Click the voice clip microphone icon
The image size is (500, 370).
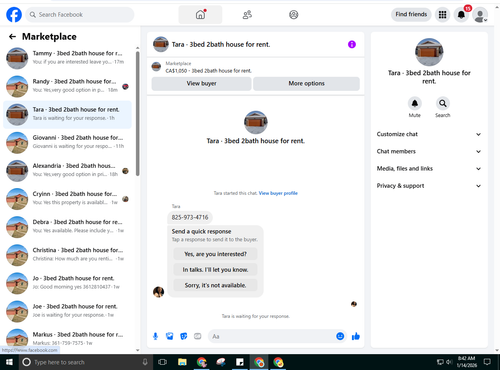155,336
